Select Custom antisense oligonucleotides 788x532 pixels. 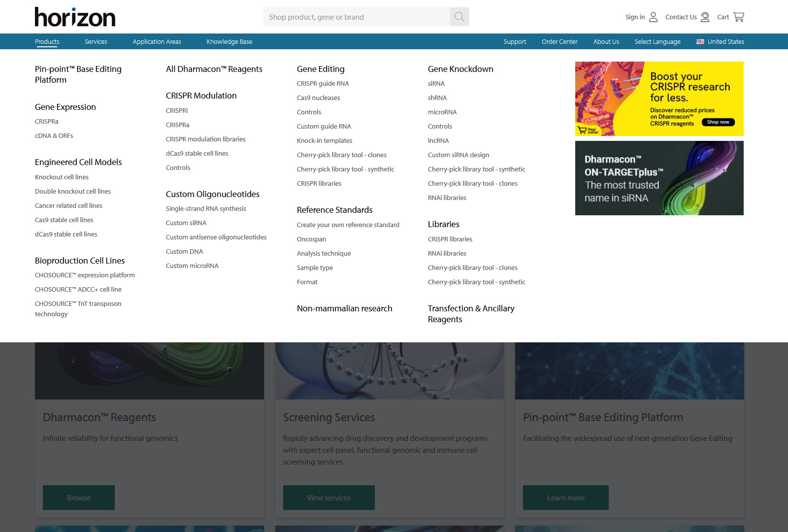216,237
